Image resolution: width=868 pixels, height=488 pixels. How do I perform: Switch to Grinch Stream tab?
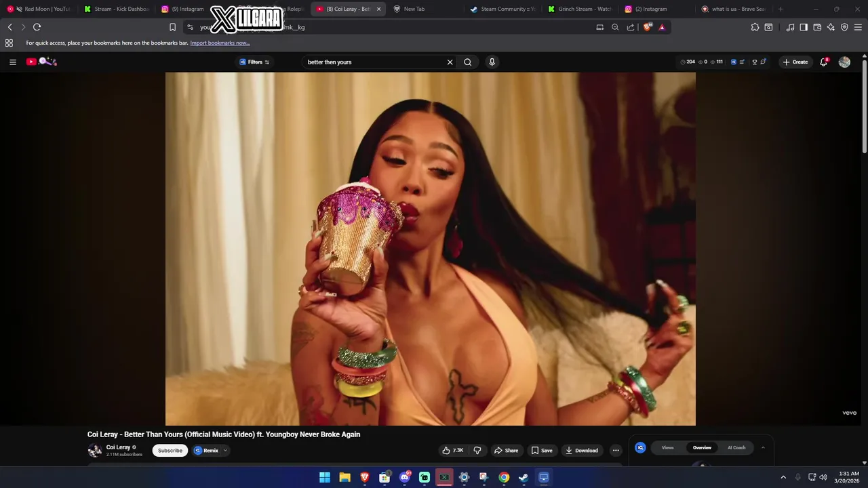tap(580, 9)
